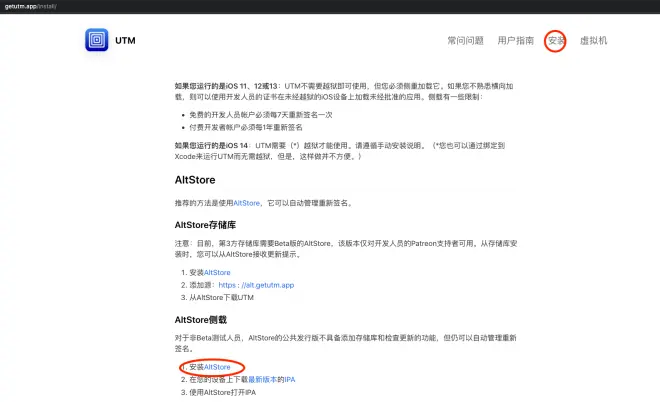Click the getutm.app URL in address bar

(30, 6)
